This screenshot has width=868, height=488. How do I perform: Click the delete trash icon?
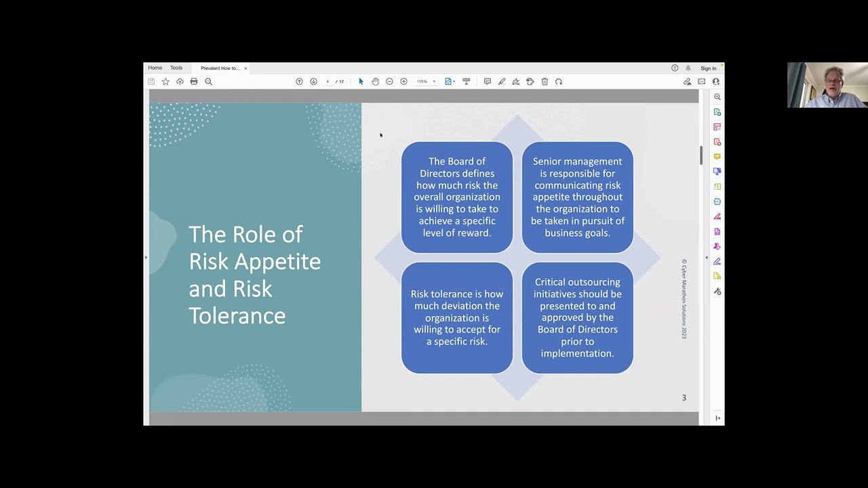tap(545, 81)
